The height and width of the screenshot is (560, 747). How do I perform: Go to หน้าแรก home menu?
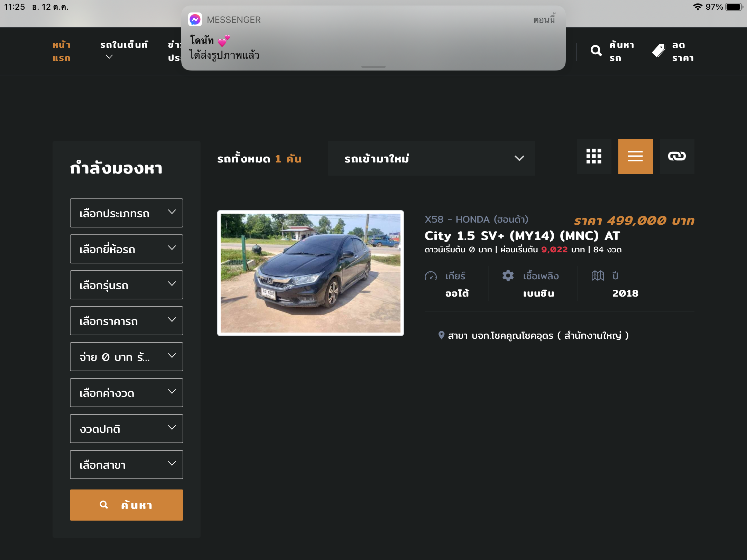coord(62,51)
